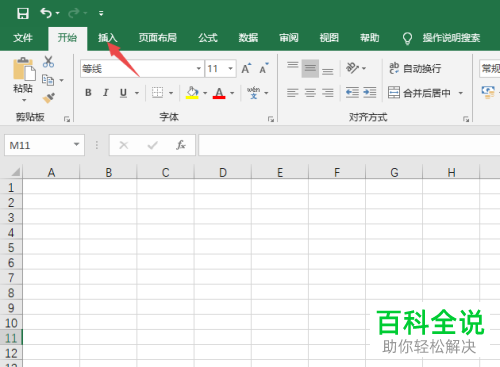Image resolution: width=500 pixels, height=367 pixels.
Task: Click the Cut scissors icon
Action: [x=49, y=62]
